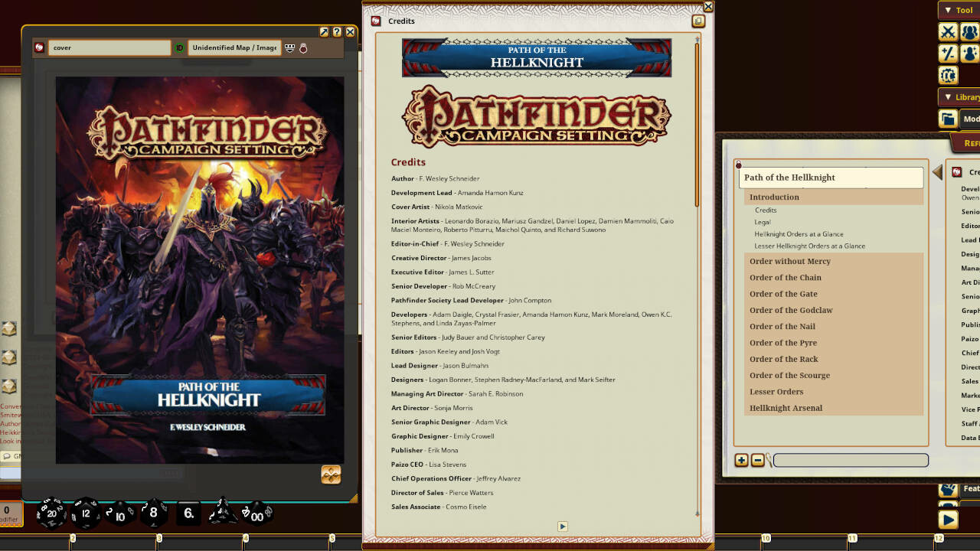Collapse the Tool panel header

click(x=959, y=10)
